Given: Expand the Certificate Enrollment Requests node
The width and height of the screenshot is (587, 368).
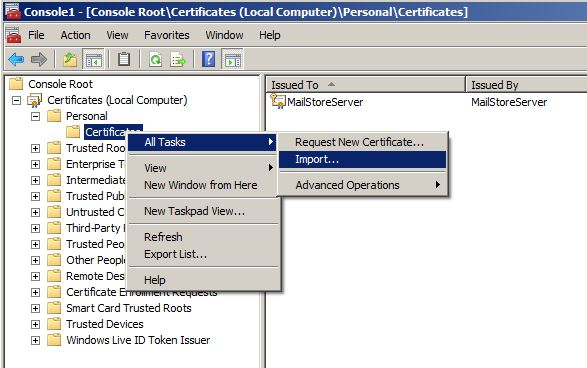Looking at the screenshot, I should [x=35, y=292].
